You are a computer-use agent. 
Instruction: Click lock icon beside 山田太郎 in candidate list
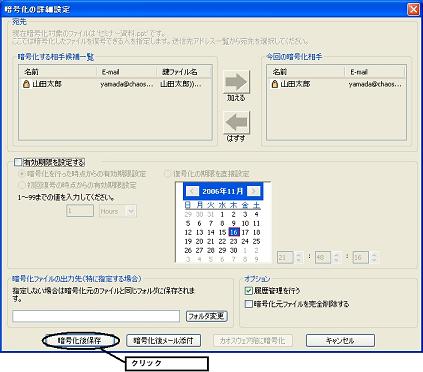pyautogui.click(x=26, y=84)
